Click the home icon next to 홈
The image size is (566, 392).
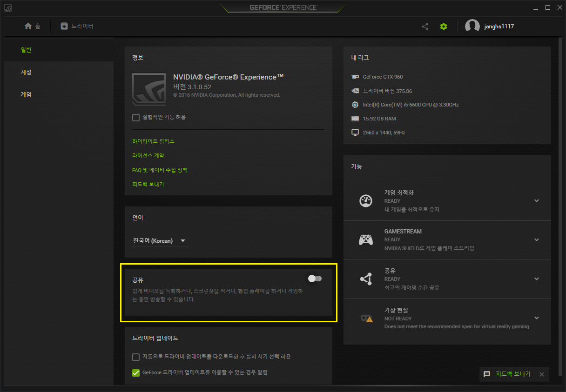(x=28, y=26)
